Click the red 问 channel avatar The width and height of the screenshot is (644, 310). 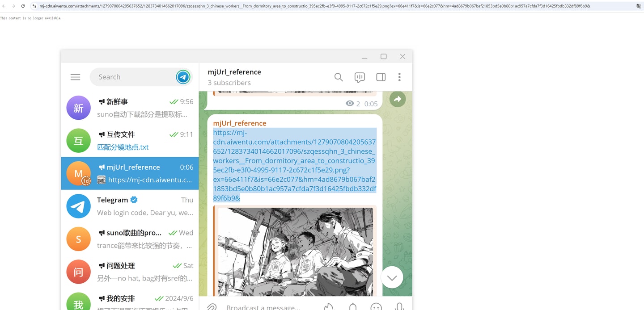pos(78,272)
